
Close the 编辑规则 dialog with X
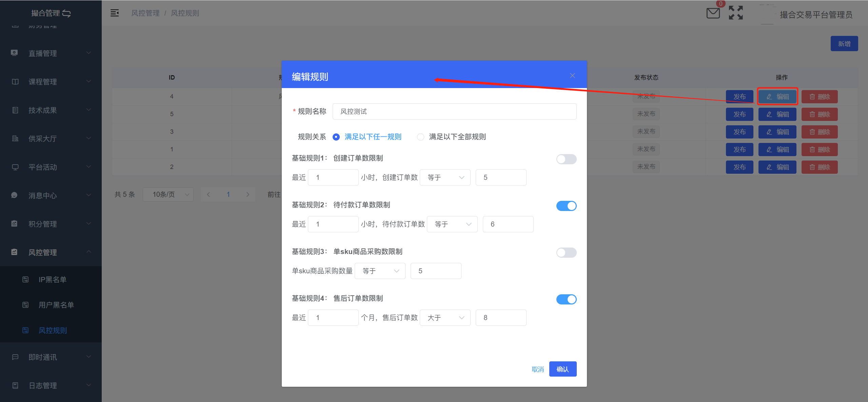coord(572,76)
